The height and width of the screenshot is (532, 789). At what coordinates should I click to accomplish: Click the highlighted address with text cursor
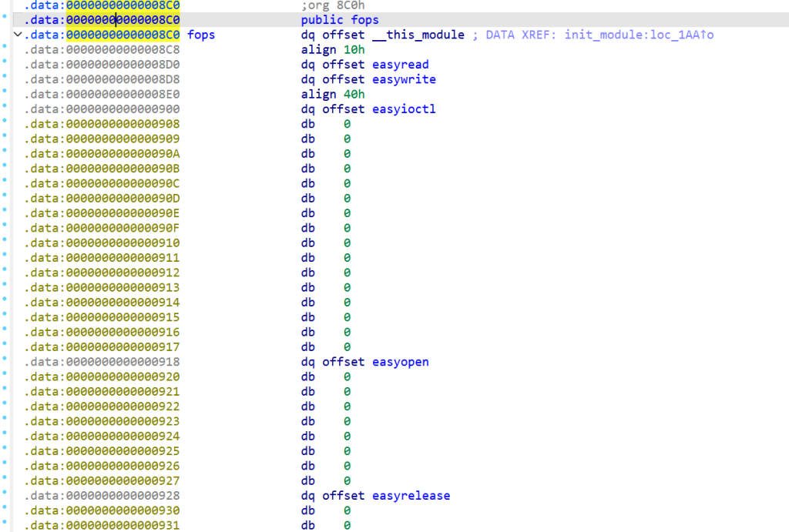(123, 20)
